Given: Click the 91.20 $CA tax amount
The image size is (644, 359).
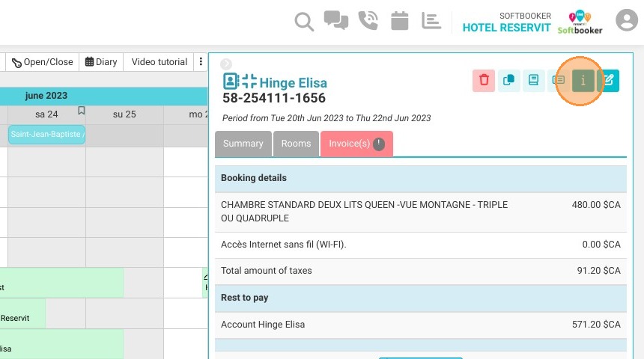Looking at the screenshot, I should tap(598, 271).
